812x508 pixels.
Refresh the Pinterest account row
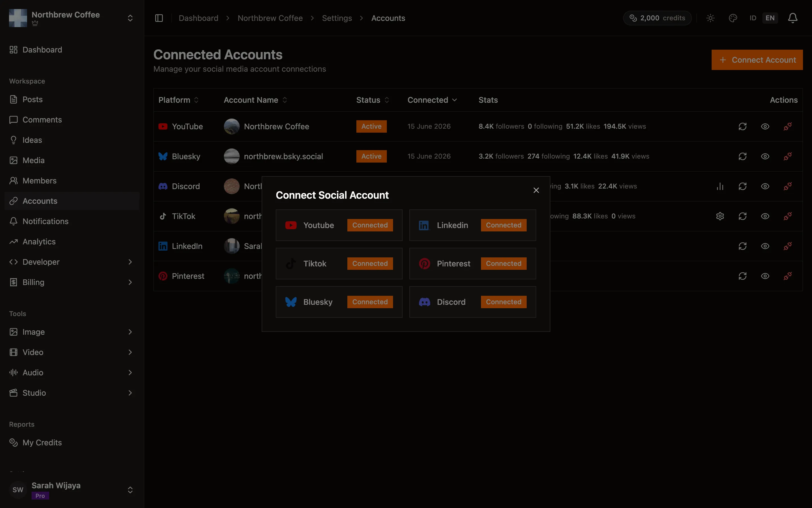743,276
